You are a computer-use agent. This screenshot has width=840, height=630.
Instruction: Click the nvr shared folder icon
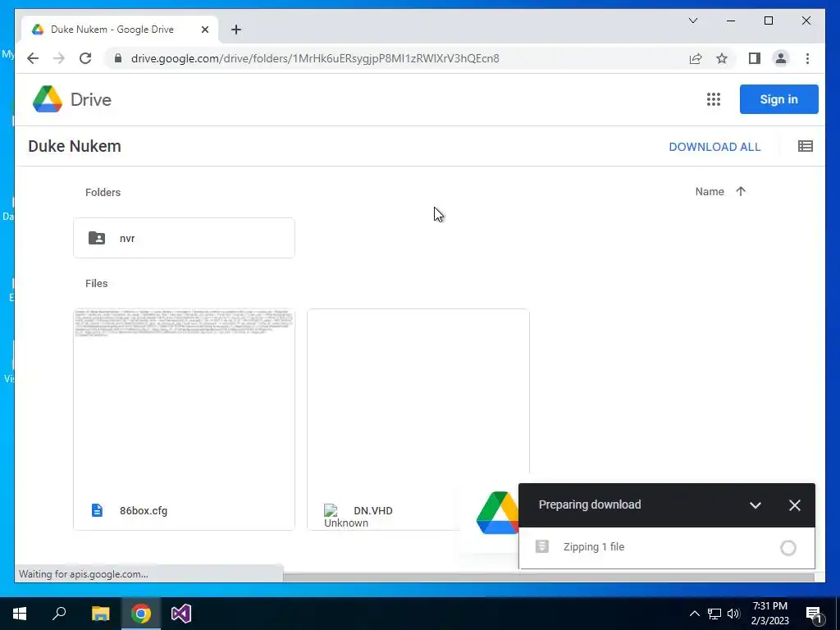pyautogui.click(x=97, y=238)
